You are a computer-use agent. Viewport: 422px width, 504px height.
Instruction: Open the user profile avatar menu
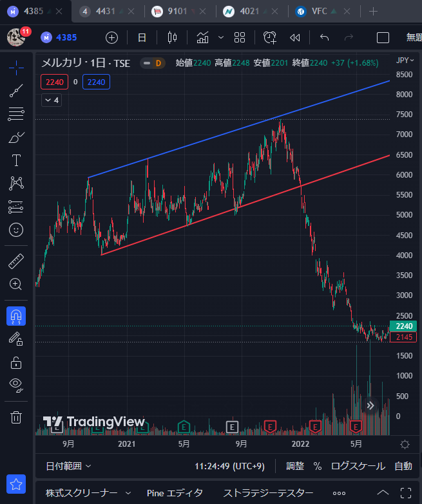click(x=16, y=37)
